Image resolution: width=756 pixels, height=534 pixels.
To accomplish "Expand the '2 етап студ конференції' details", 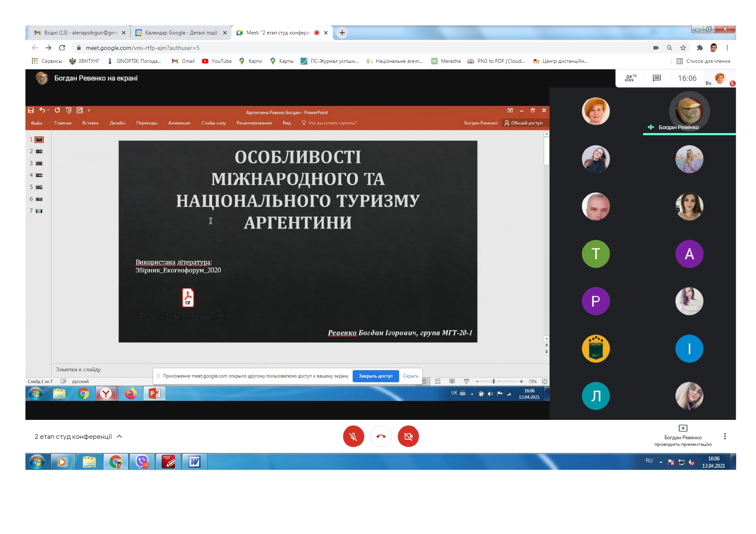I will 119,436.
